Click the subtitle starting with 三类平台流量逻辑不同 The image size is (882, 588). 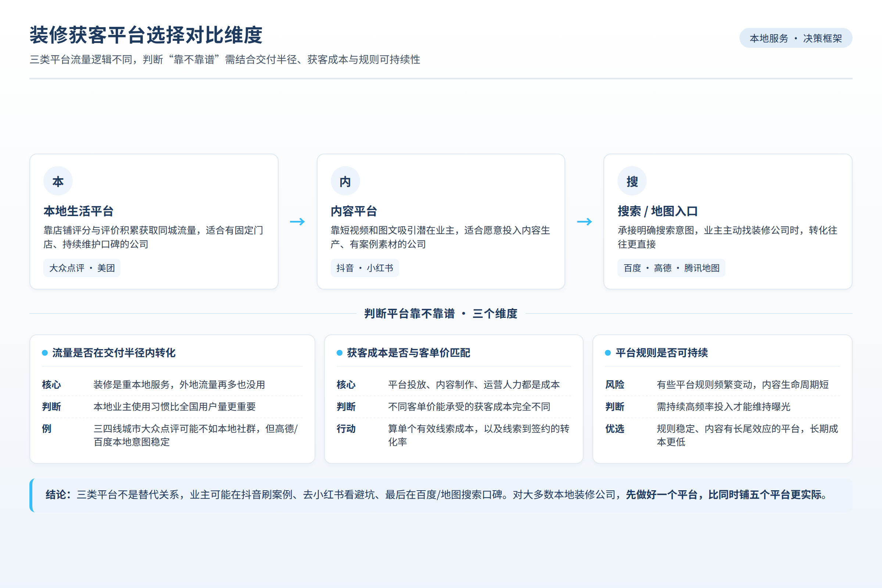[x=225, y=59]
